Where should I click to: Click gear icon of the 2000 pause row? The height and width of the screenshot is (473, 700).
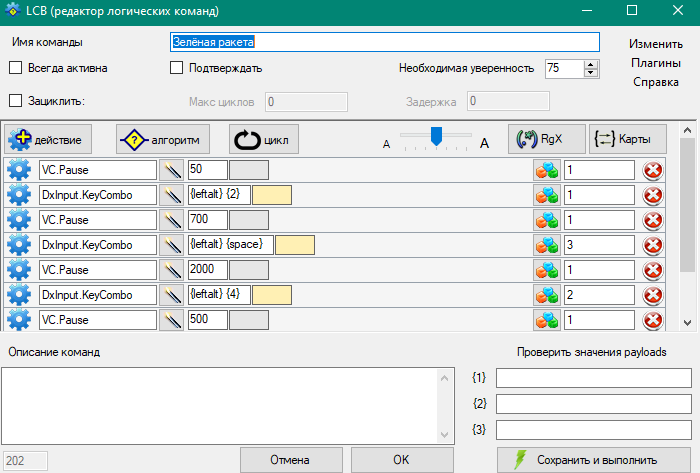tap(20, 270)
